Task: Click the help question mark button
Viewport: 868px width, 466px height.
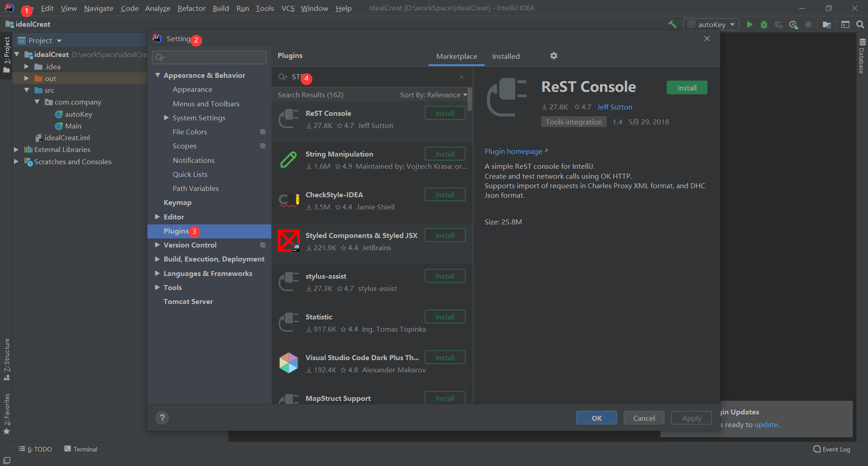Action: [x=162, y=418]
